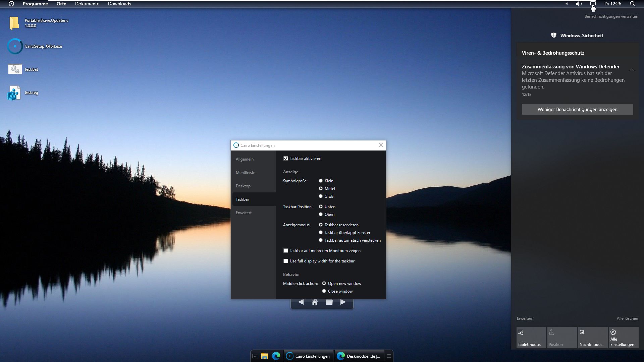Expand hidden tray icons arrow
The width and height of the screenshot is (644, 362).
(x=567, y=4)
